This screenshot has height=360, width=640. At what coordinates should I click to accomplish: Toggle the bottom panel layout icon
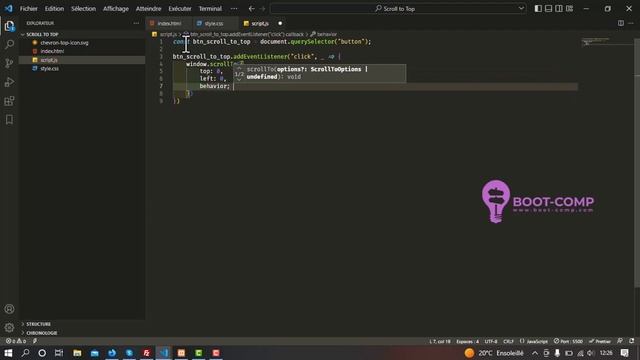(x=549, y=9)
